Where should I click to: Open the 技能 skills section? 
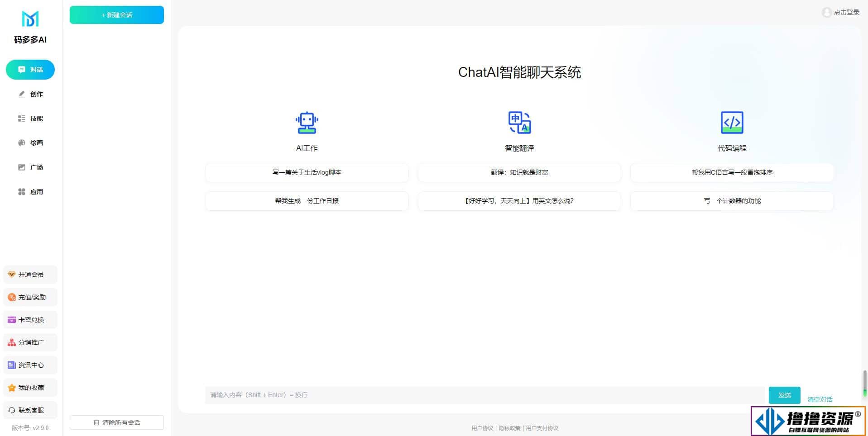(x=30, y=118)
